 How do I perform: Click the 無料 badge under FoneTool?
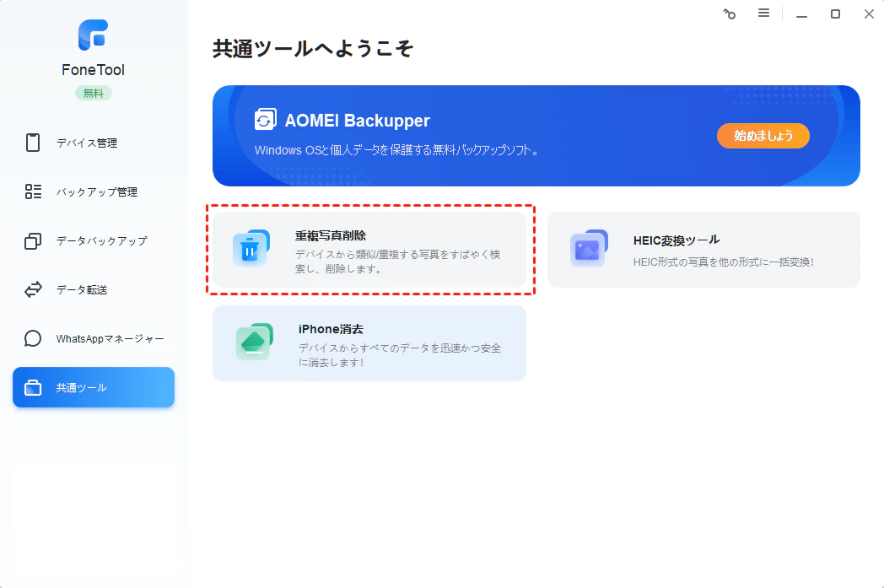[94, 93]
